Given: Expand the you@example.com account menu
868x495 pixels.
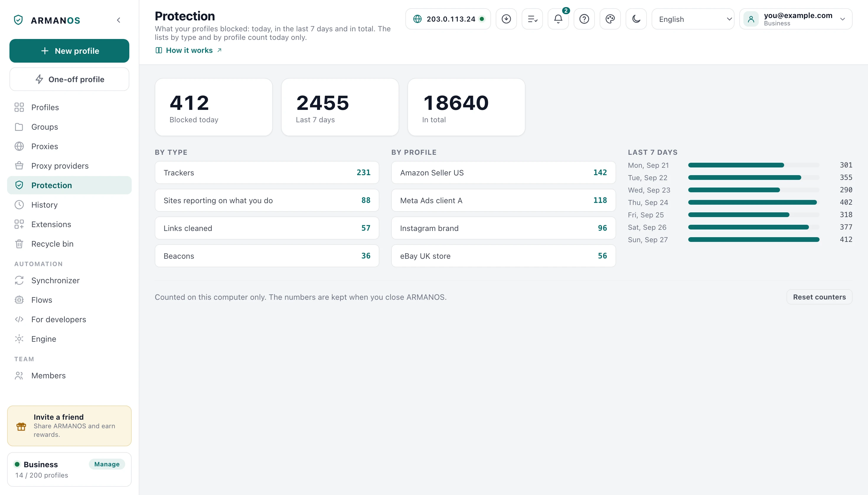Looking at the screenshot, I should [x=796, y=19].
